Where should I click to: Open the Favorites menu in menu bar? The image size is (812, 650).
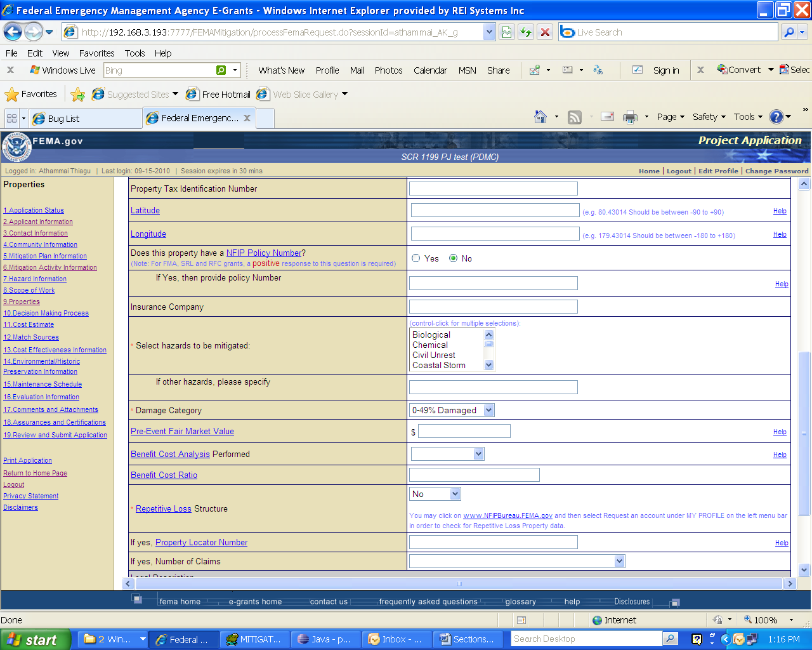96,53
